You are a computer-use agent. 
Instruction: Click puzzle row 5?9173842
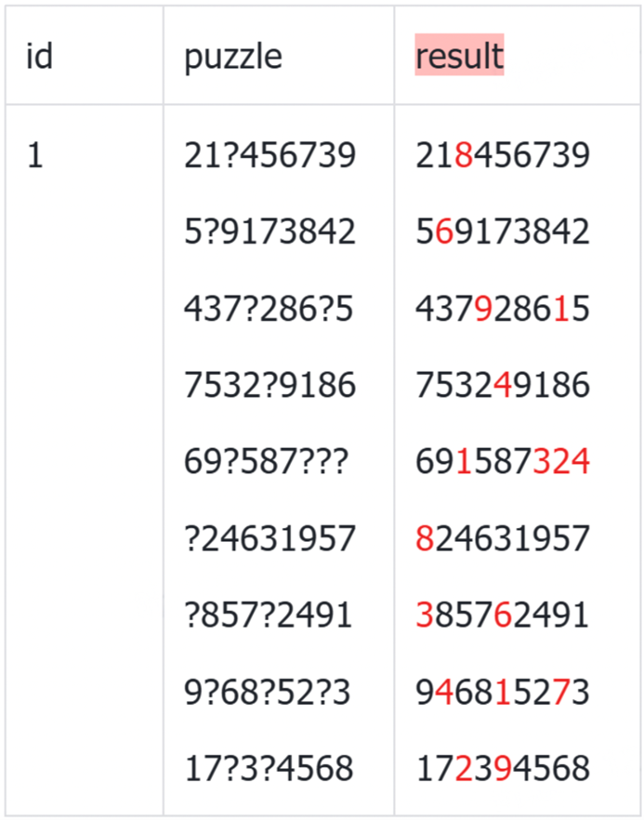(x=269, y=231)
